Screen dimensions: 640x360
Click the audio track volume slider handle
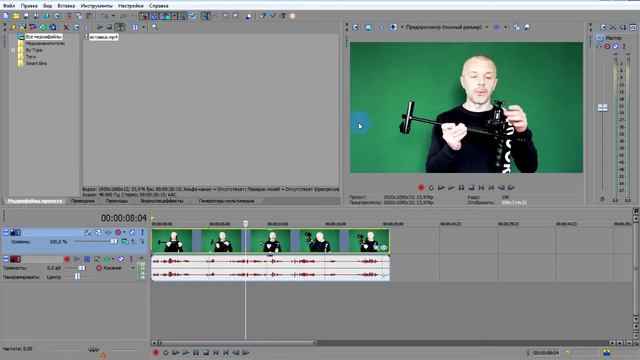[82, 268]
